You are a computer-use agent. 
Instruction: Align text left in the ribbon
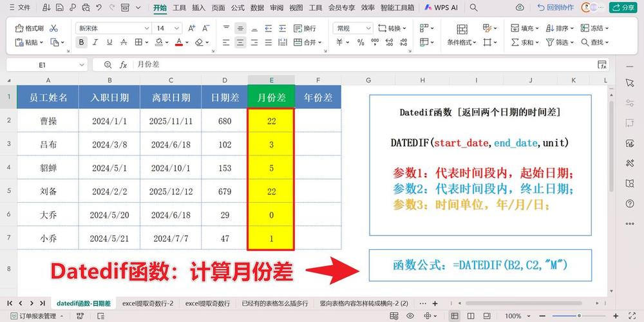(x=226, y=42)
